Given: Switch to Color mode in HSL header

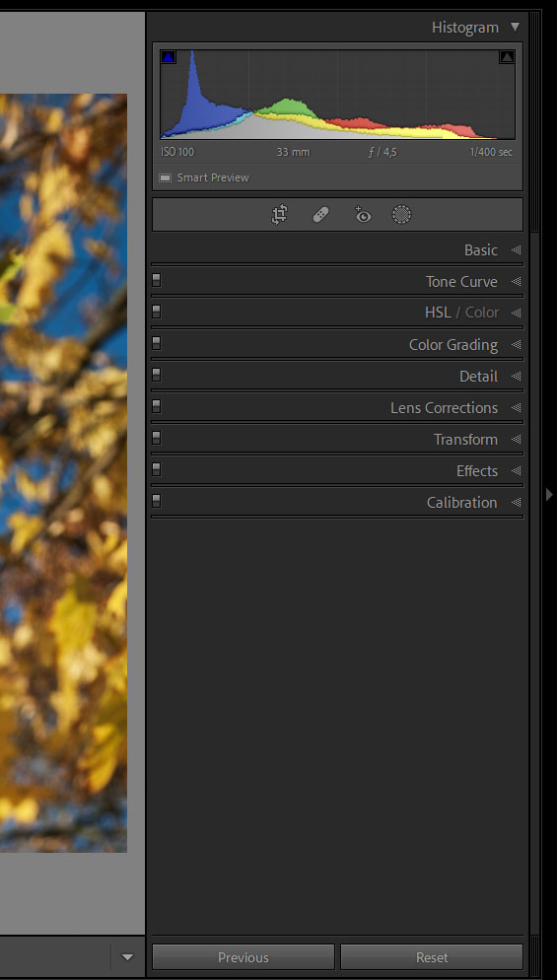Looking at the screenshot, I should [x=482, y=313].
